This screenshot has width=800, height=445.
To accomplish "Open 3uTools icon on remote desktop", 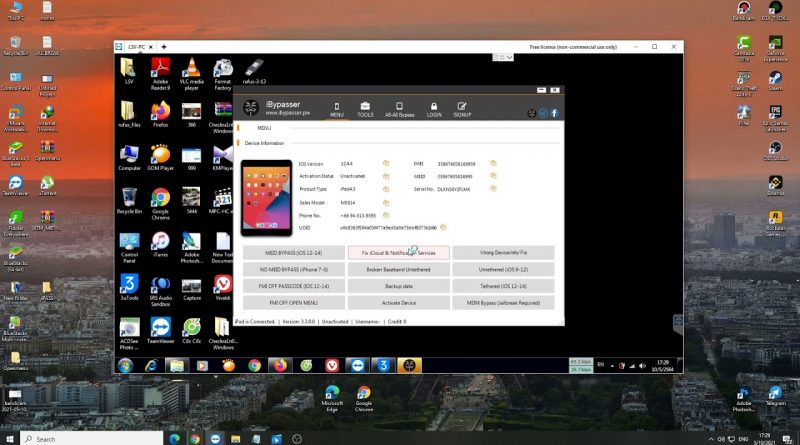I will [129, 287].
